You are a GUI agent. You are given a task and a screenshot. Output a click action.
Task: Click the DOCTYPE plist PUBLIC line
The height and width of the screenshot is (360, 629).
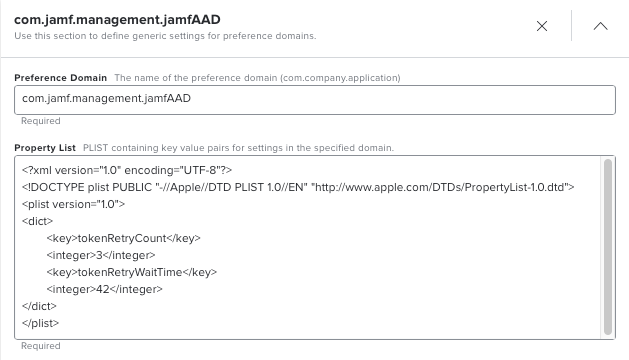pos(298,187)
